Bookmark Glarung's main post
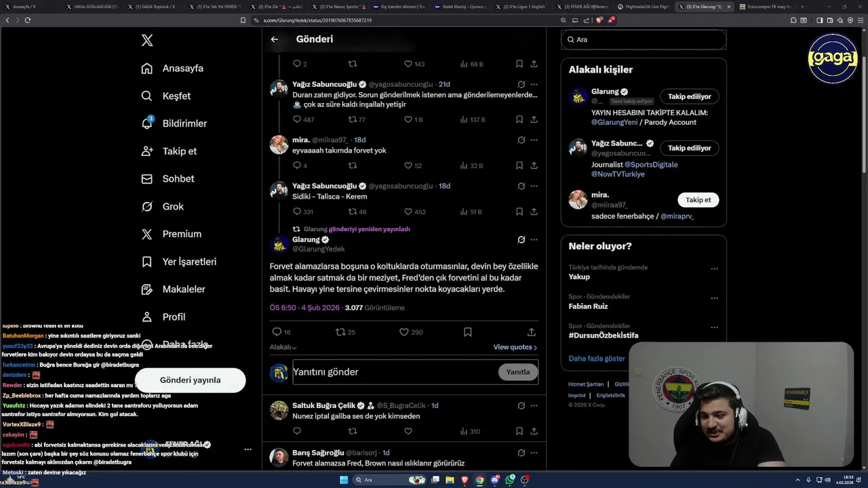The width and height of the screenshot is (868, 488). (468, 332)
